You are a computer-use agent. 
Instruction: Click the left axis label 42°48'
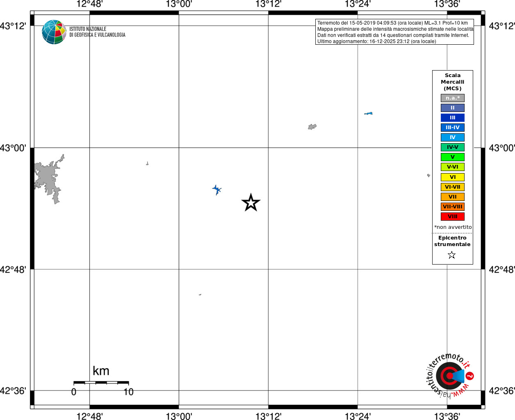(13, 269)
